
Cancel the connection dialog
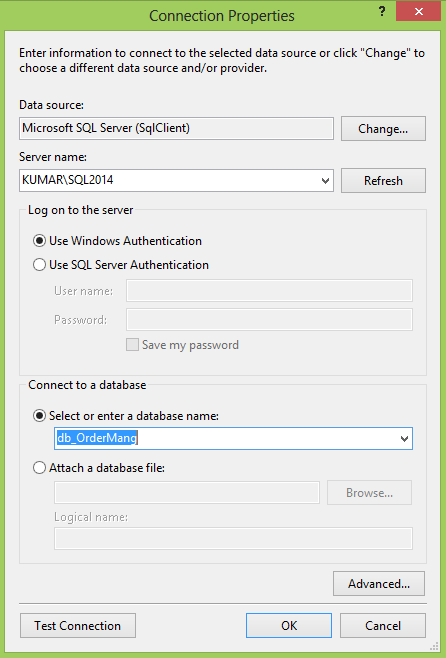click(383, 626)
